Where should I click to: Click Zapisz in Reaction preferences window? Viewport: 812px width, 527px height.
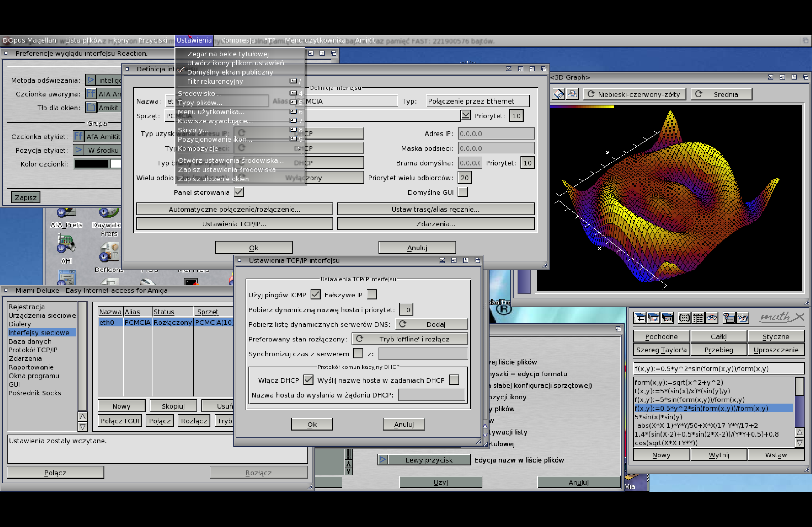pyautogui.click(x=26, y=197)
